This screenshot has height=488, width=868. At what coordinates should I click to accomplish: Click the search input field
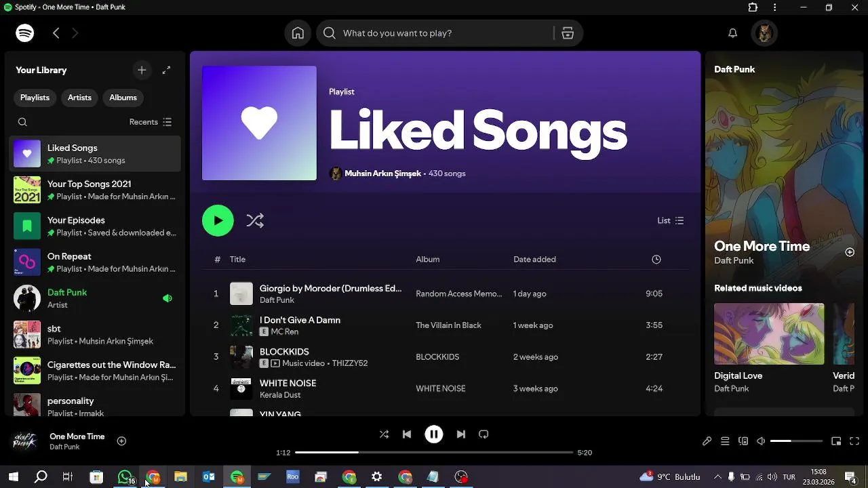coord(445,33)
